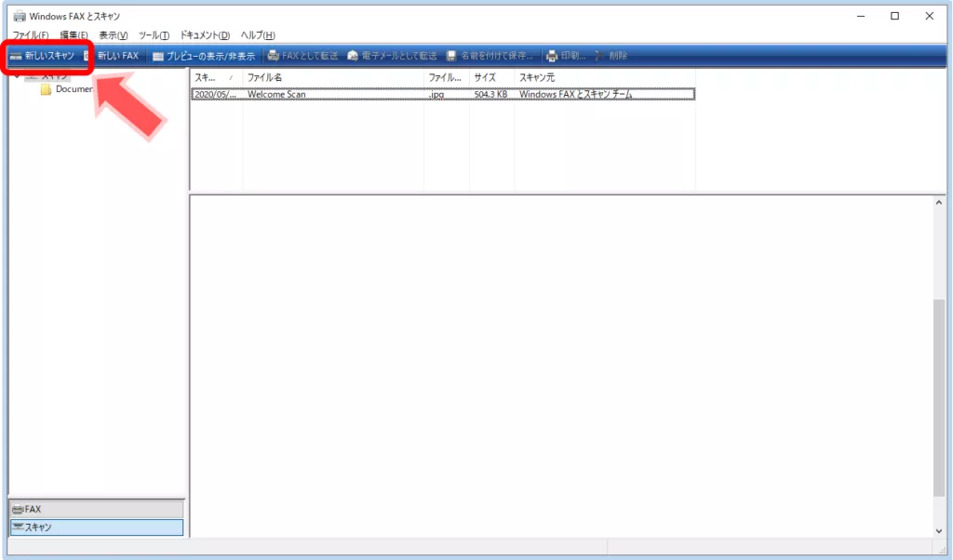
Task: Click preview scrollbar down arrow
Action: tap(939, 531)
